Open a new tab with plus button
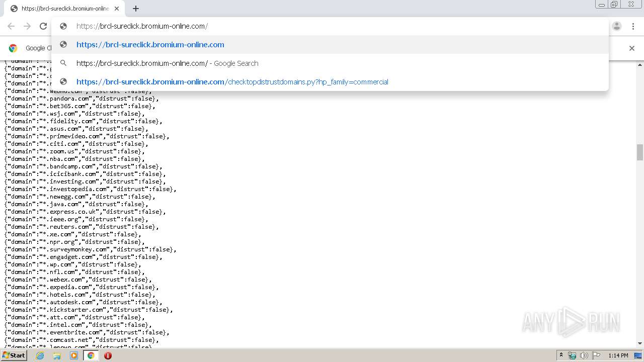 (x=136, y=9)
